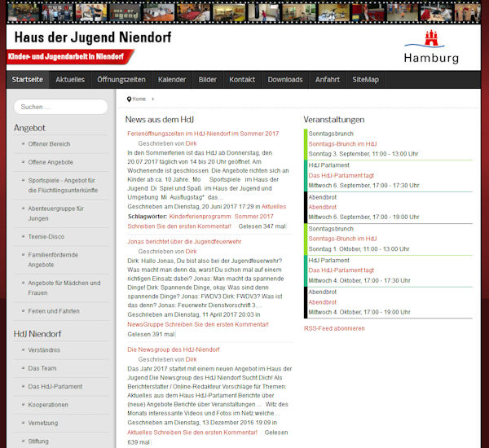The height and width of the screenshot is (448, 489).
Task: Click author Dirk under Jonas article
Action: click(192, 252)
